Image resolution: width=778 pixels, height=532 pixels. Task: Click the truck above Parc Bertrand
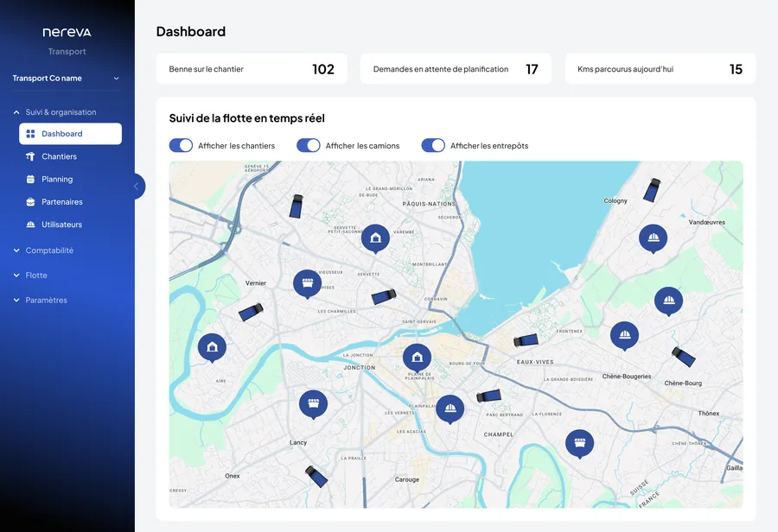click(x=488, y=396)
